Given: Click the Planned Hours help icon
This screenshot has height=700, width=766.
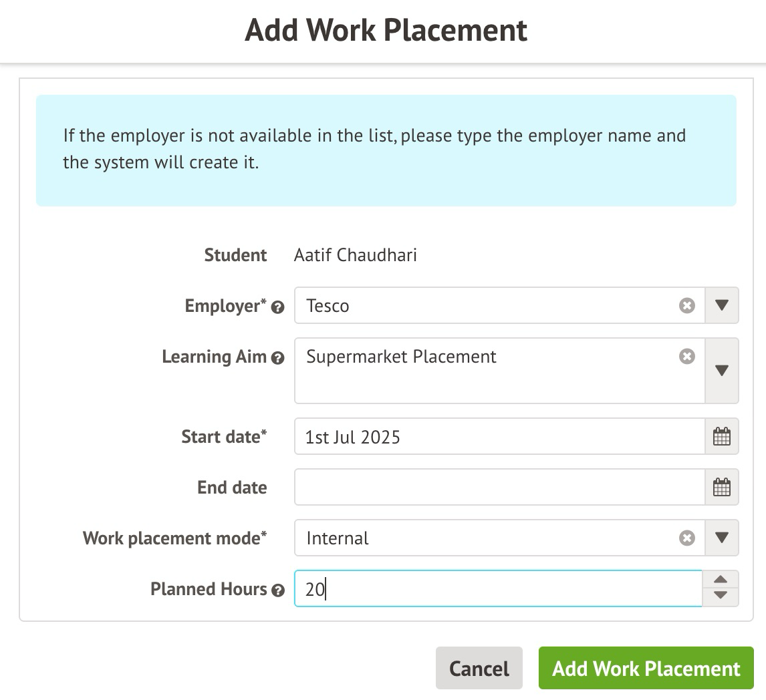Looking at the screenshot, I should pyautogui.click(x=278, y=590).
